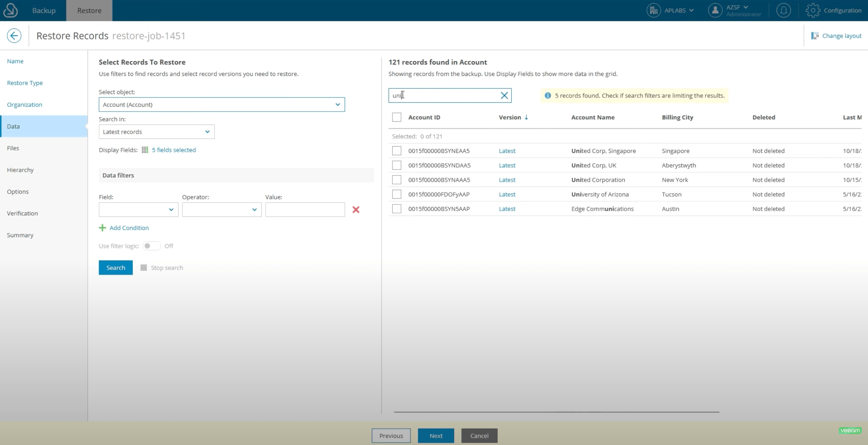Select all records via header checkbox

coord(397,117)
